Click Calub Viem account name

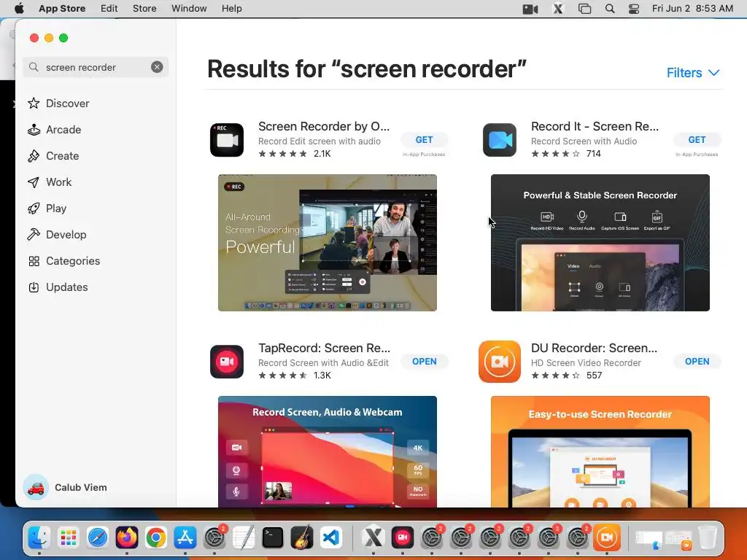tap(80, 487)
